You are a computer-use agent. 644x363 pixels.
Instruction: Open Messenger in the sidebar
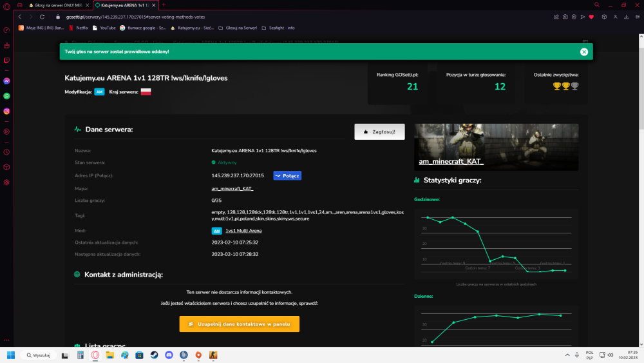coord(6,81)
